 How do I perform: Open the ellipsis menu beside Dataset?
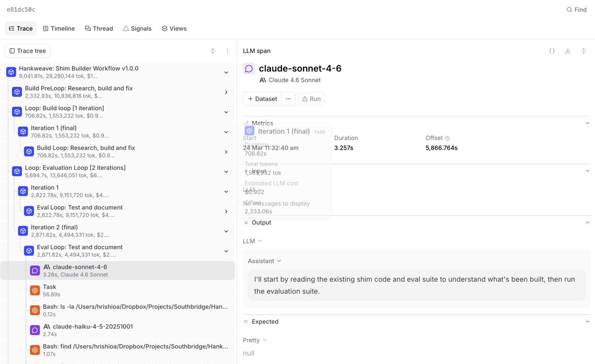(288, 99)
